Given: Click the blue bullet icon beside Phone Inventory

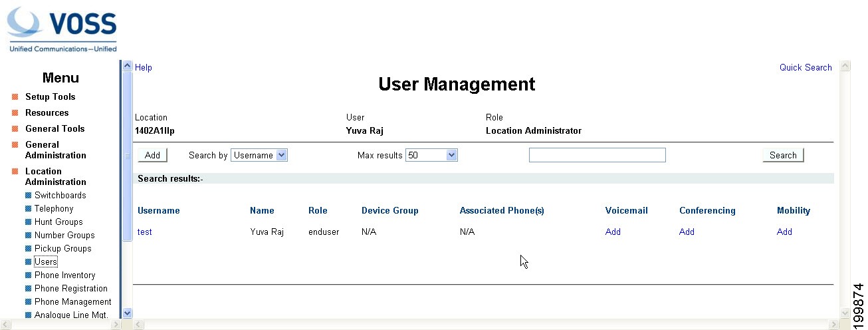Looking at the screenshot, I should coord(28,275).
